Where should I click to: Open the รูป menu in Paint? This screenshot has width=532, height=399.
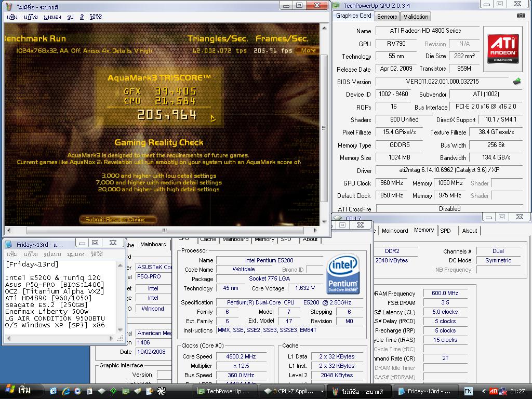click(70, 17)
